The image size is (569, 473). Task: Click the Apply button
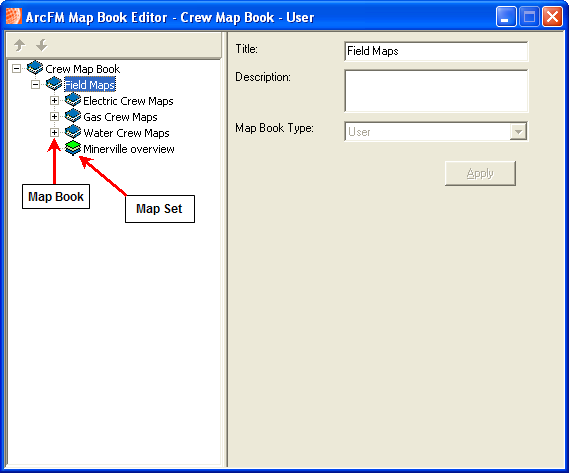click(480, 174)
